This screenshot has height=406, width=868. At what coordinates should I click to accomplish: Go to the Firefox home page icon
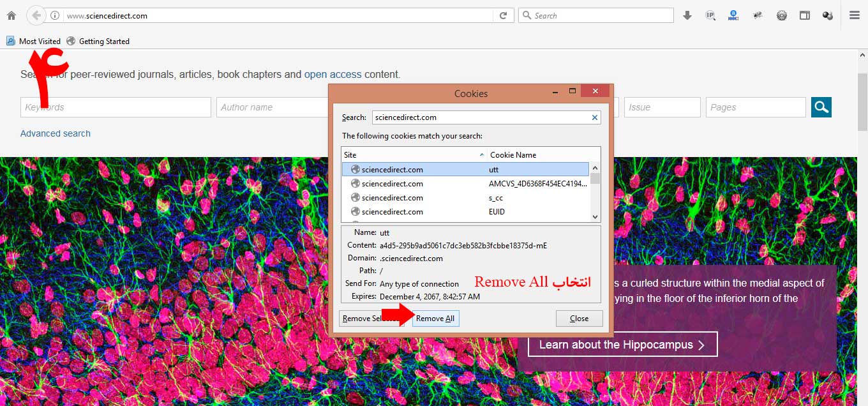tap(11, 15)
